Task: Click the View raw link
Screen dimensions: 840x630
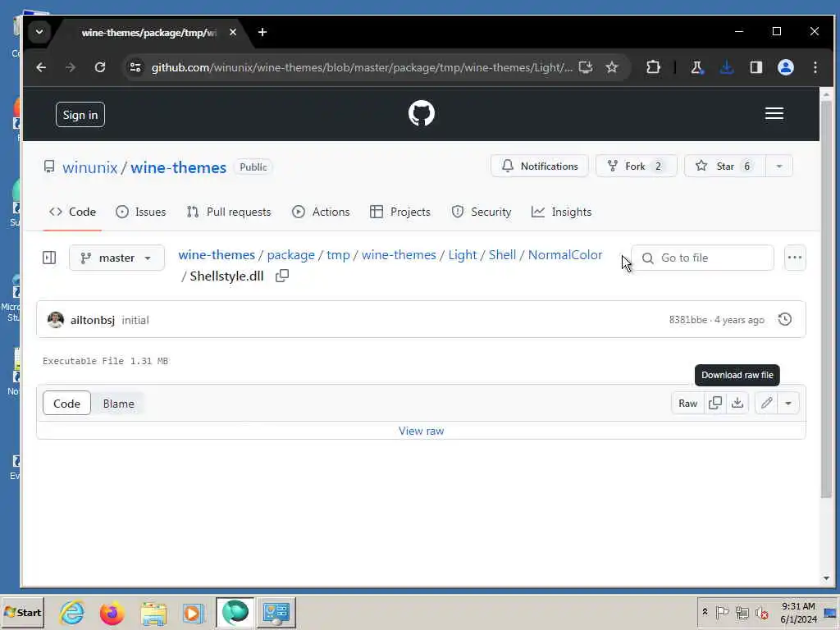Action: 421,431
